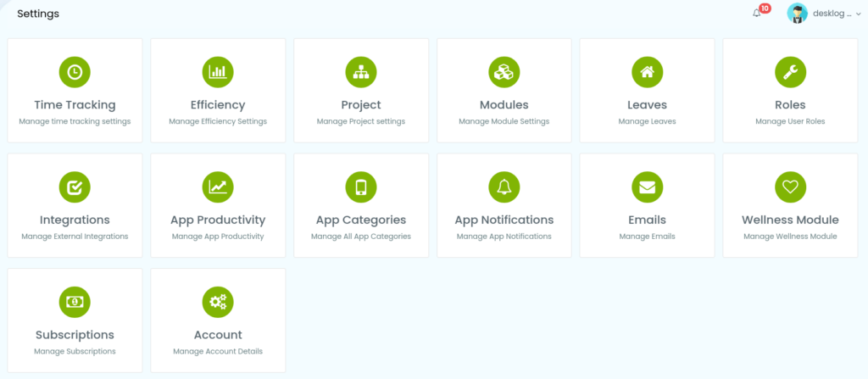Click the Project hierarchy icon
Screen dimensions: 868x379
(361, 72)
